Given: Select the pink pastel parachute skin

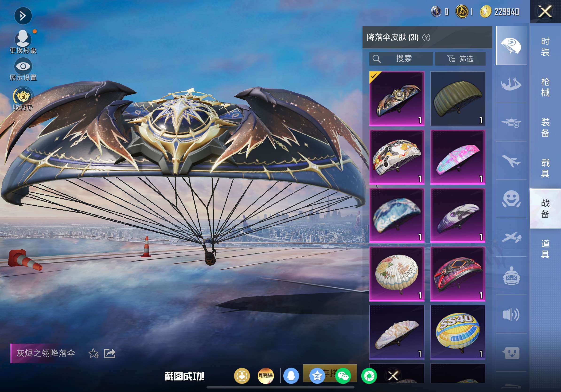Looking at the screenshot, I should (458, 157).
